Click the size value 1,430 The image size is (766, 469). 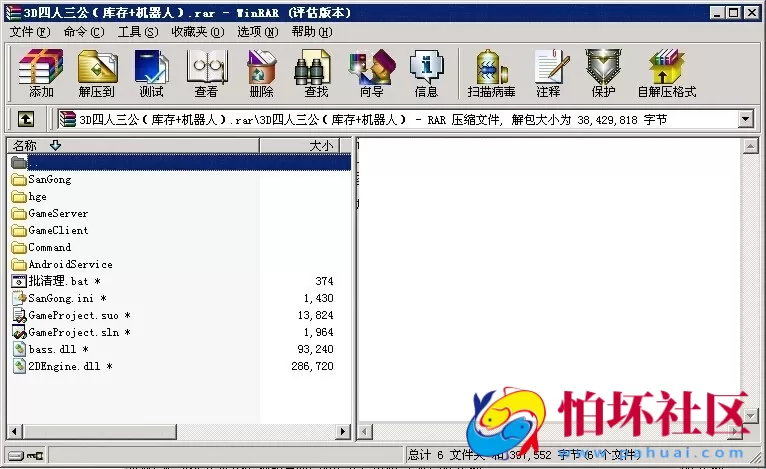point(319,298)
